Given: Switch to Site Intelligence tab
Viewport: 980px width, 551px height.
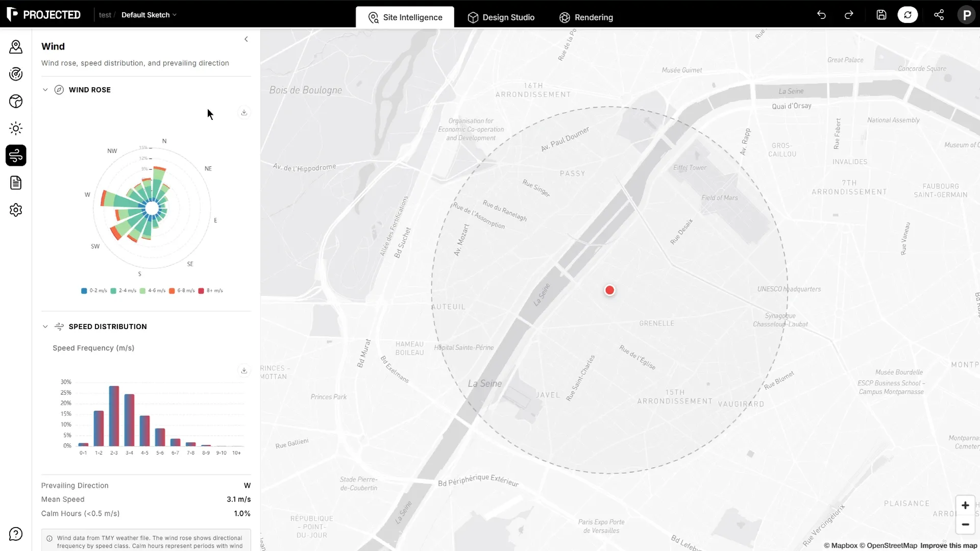Looking at the screenshot, I should 405,17.
